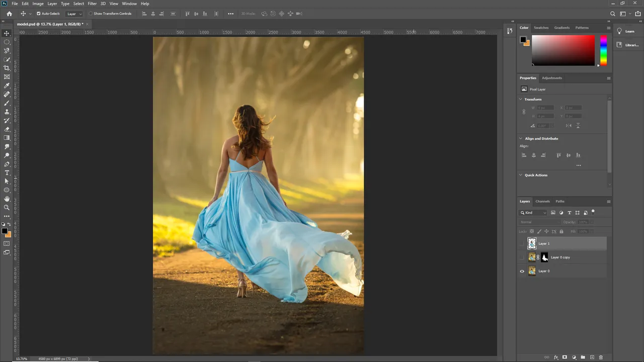Open the Kind filter dropdown in Layers
This screenshot has width=644, height=362.
533,213
